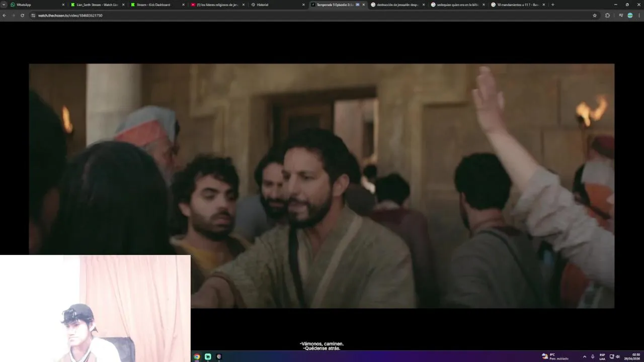This screenshot has width=644, height=362.
Task: Close the YouTube líderes religiosos tab
Action: [x=244, y=5]
